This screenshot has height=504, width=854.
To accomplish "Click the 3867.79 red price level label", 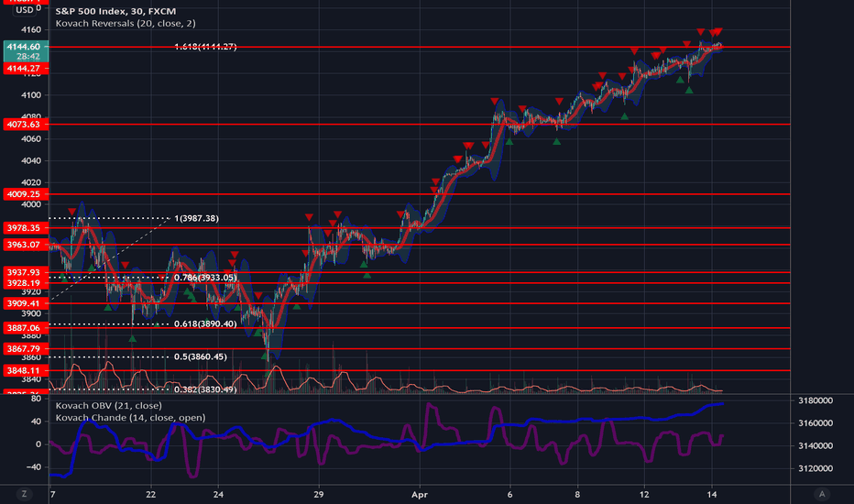I will click(x=26, y=349).
